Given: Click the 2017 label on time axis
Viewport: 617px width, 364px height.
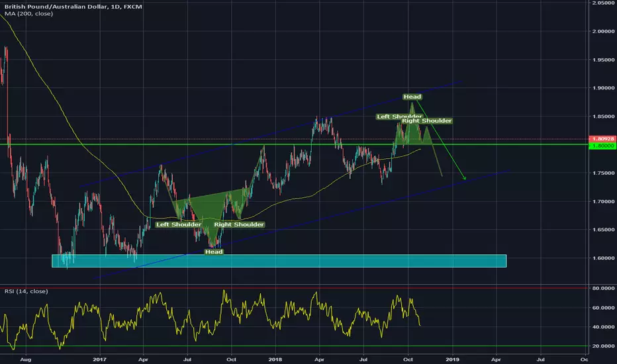Looking at the screenshot, I should (100, 359).
